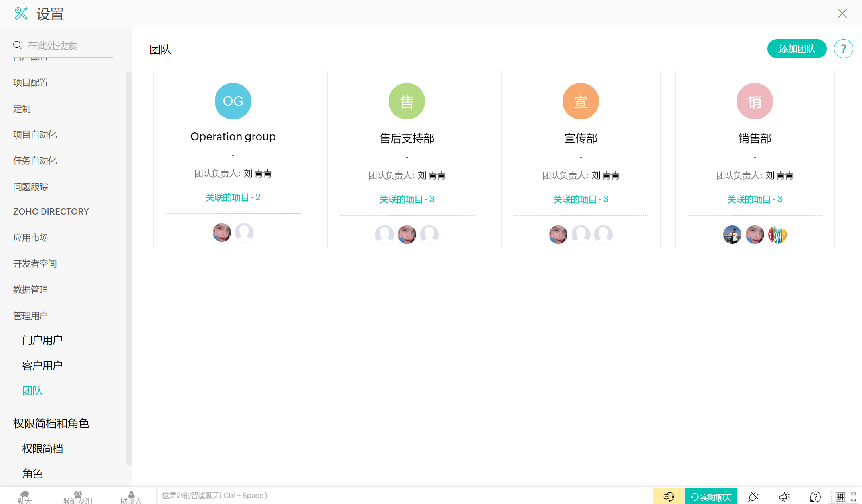This screenshot has width=862, height=504.
Task: Open the smart chat assistant icon in status bar
Action: [668, 496]
